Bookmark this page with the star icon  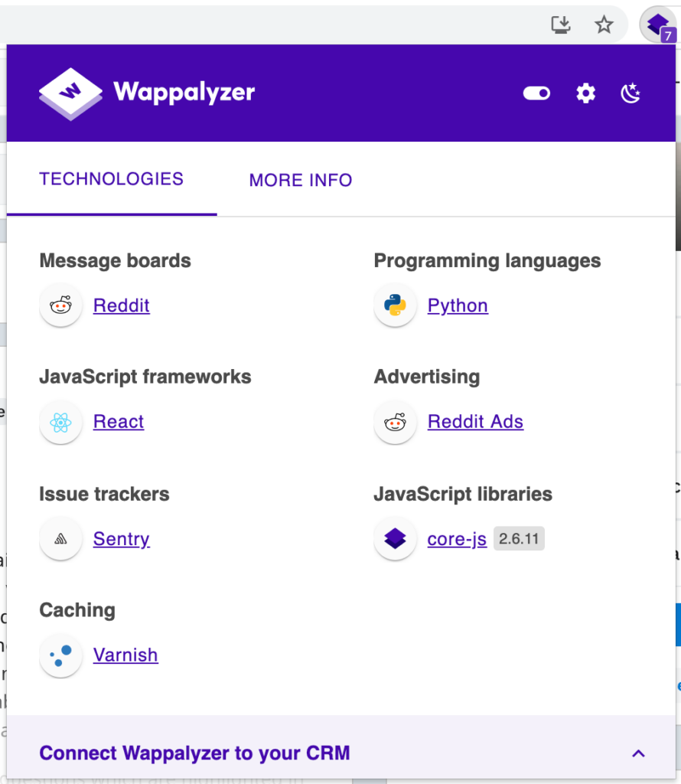(604, 24)
